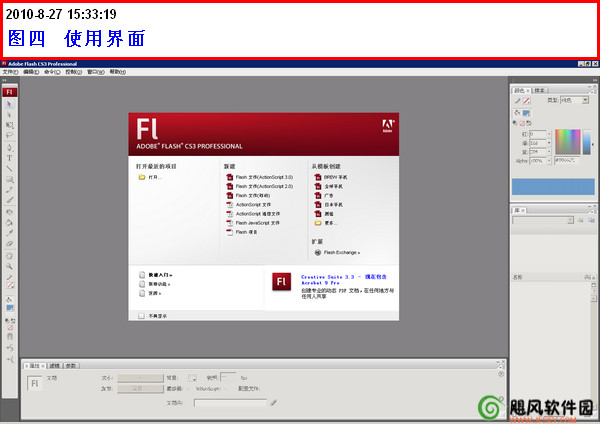Click the new library panel icon
This screenshot has width=600, height=424.
pos(591,220)
